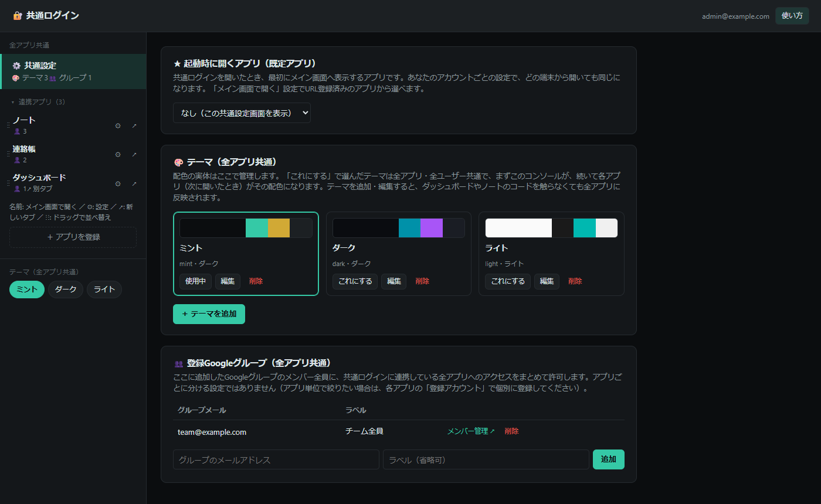Click the user icon under ダッシュボード
This screenshot has height=504, width=821.
click(x=17, y=189)
